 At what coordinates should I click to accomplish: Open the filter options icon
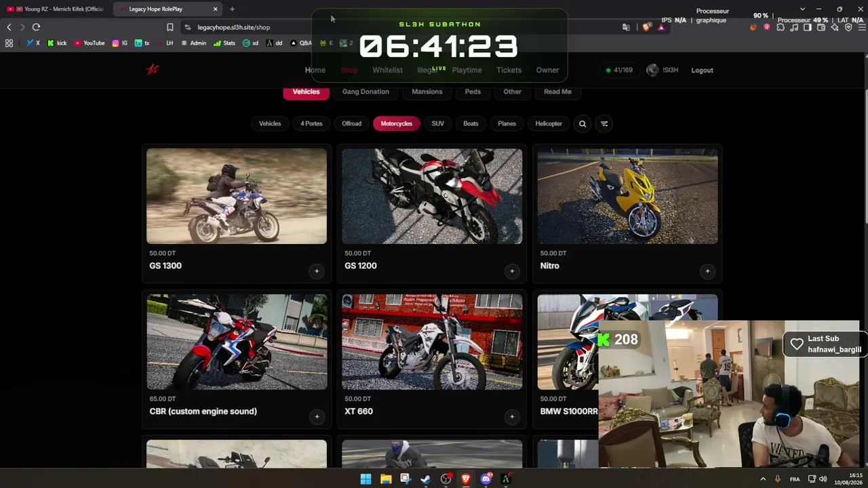click(x=604, y=123)
